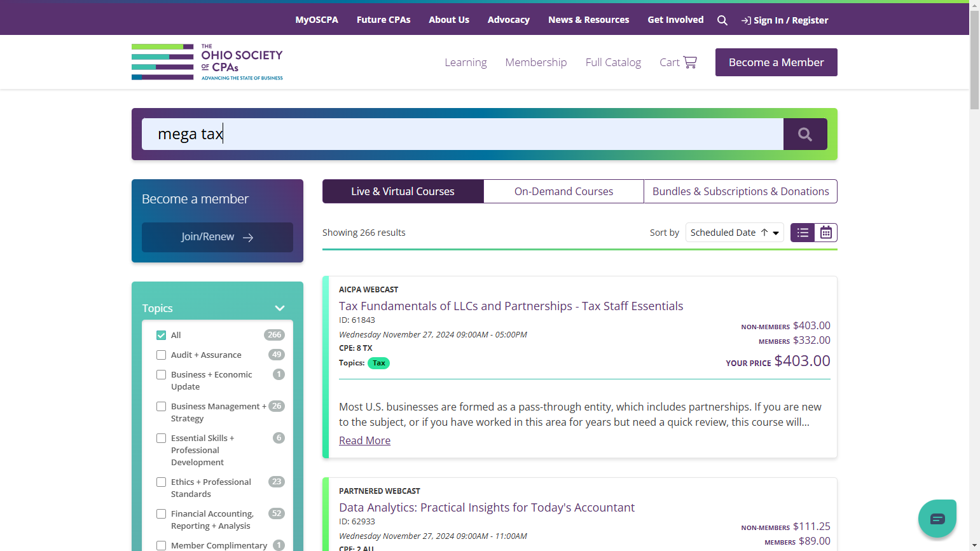Open the Full Catalog link
The width and height of the screenshot is (980, 551).
pos(613,62)
